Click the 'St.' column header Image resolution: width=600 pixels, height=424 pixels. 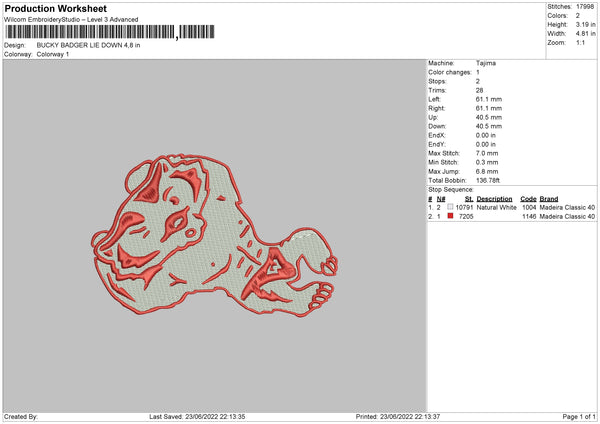(x=469, y=199)
